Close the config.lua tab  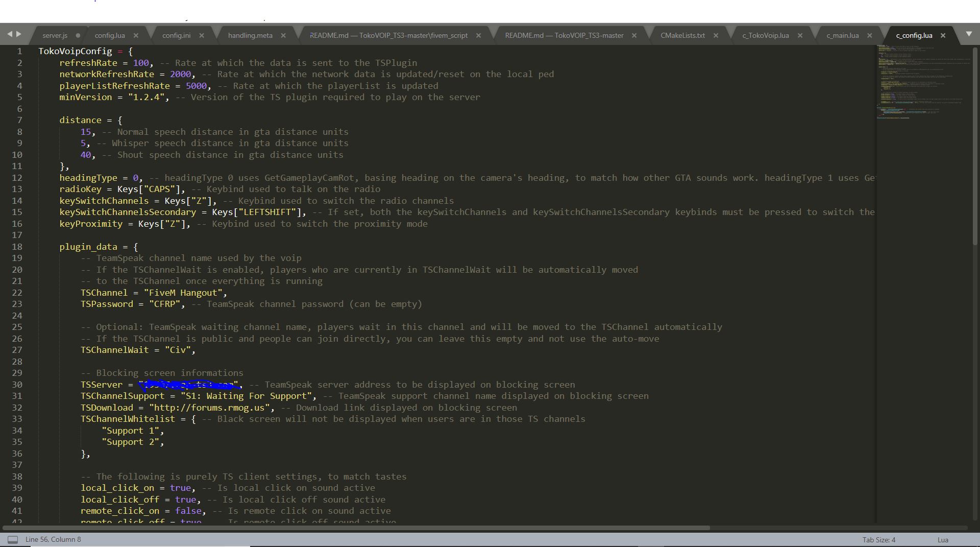pos(136,35)
